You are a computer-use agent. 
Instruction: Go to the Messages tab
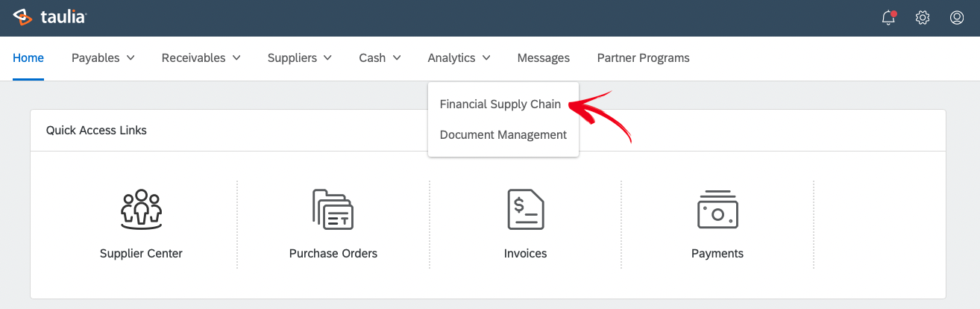pos(544,57)
